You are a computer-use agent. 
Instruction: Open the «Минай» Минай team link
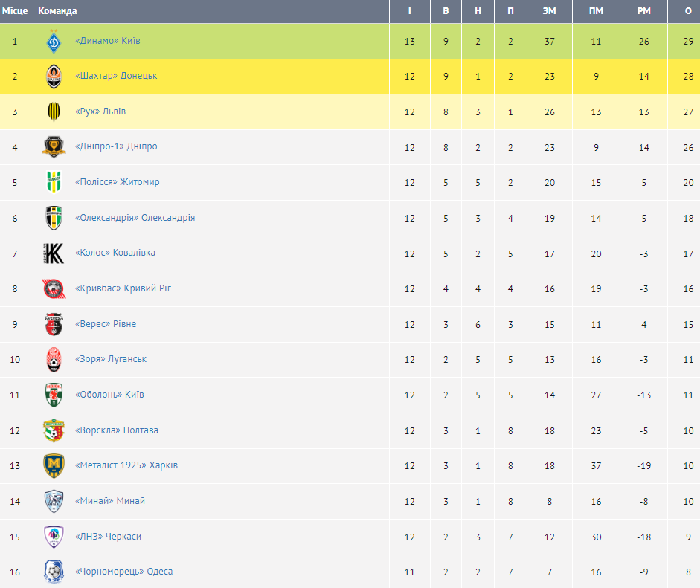pyautogui.click(x=110, y=501)
